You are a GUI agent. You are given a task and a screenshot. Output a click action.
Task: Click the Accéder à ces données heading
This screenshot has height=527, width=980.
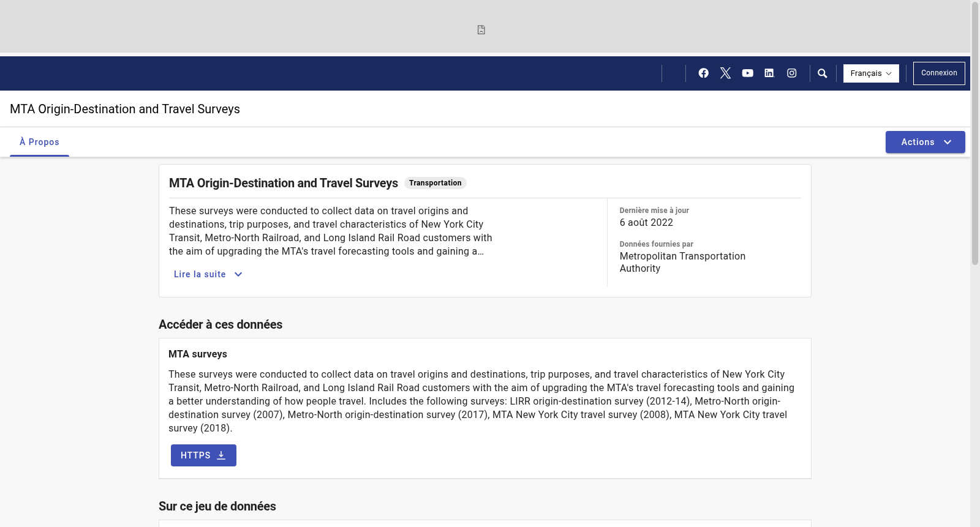pyautogui.click(x=221, y=324)
